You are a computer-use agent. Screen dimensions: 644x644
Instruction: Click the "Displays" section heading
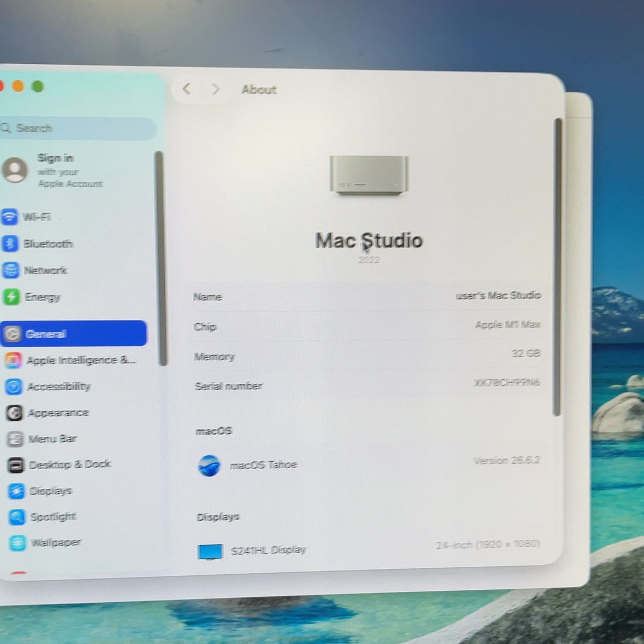coord(218,517)
